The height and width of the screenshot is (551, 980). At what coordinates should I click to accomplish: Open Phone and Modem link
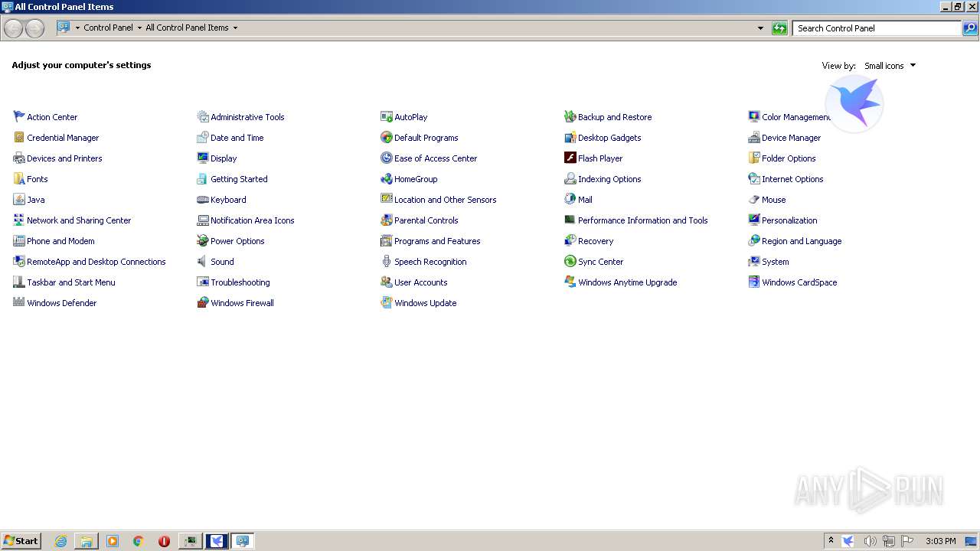[60, 241]
